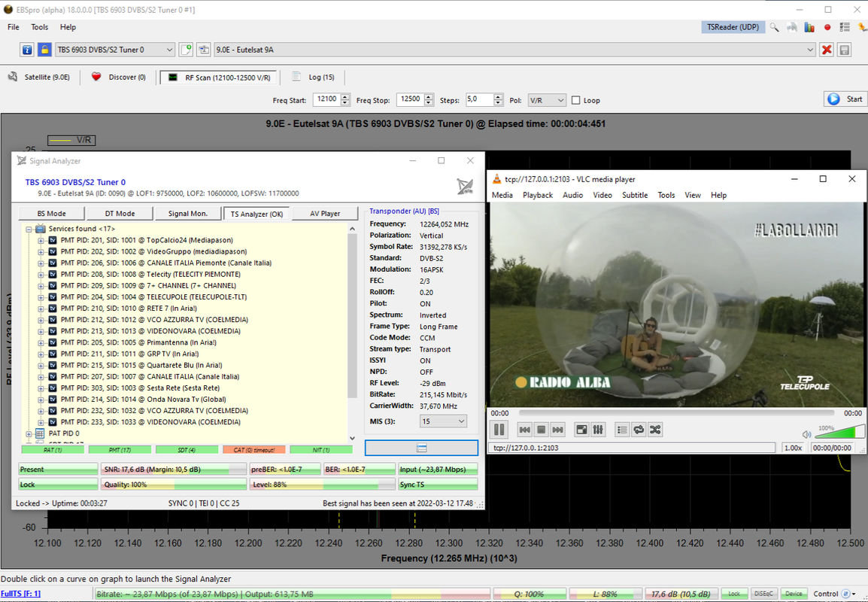
Task: Click the VLC volume slider
Action: pos(839,432)
